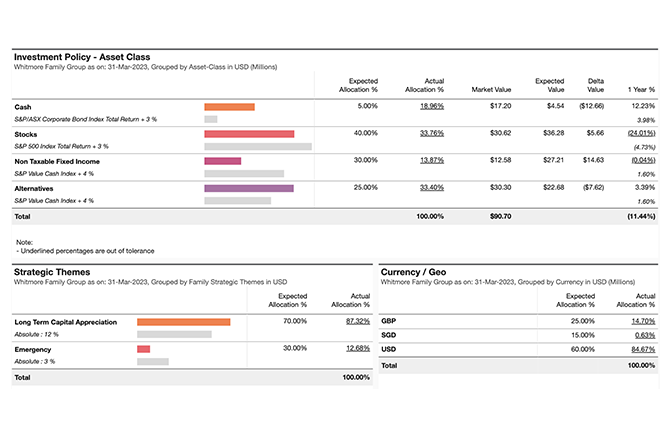
Task: Select the magenta Non Taxable Fixed Income bar
Action: [222, 160]
